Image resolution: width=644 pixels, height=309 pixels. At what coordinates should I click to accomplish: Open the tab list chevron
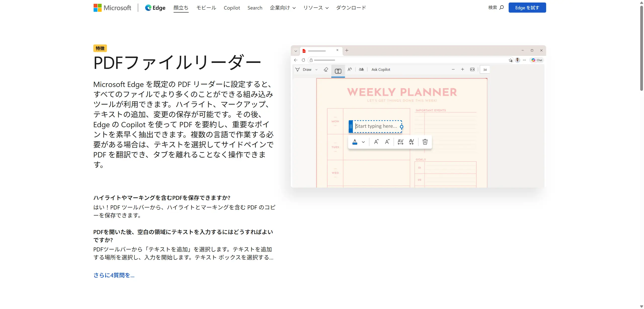(296, 51)
